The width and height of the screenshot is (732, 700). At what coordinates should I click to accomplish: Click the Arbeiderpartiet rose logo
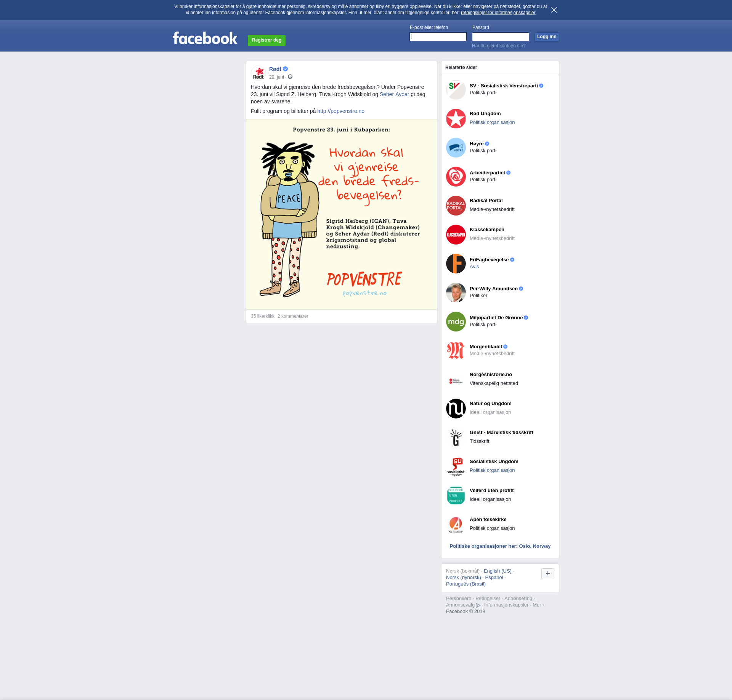[x=456, y=177]
